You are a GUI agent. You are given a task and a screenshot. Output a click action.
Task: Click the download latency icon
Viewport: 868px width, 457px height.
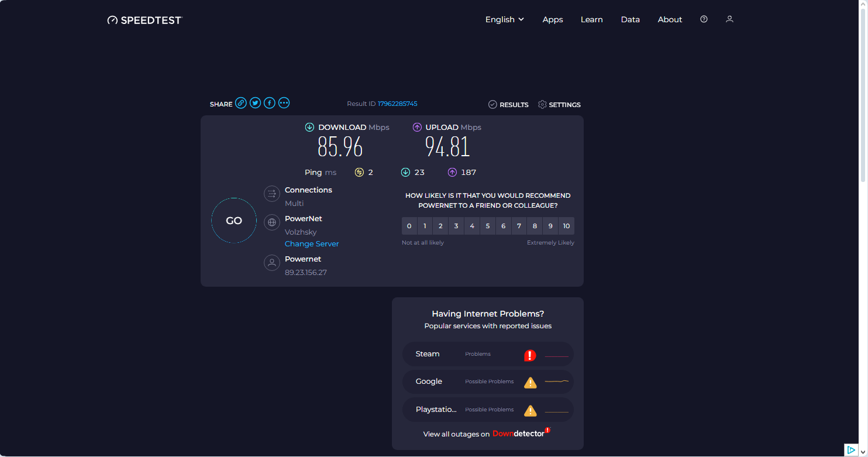405,172
